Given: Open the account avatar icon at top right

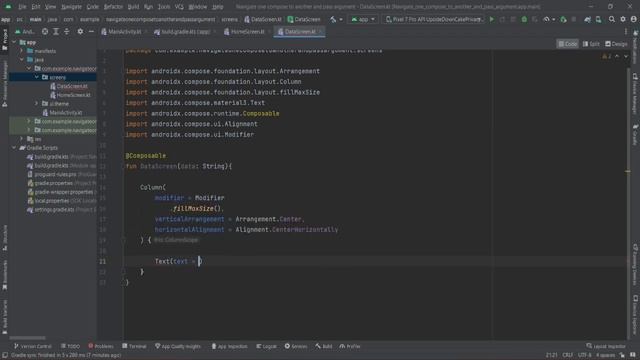Looking at the screenshot, I should point(633,19).
